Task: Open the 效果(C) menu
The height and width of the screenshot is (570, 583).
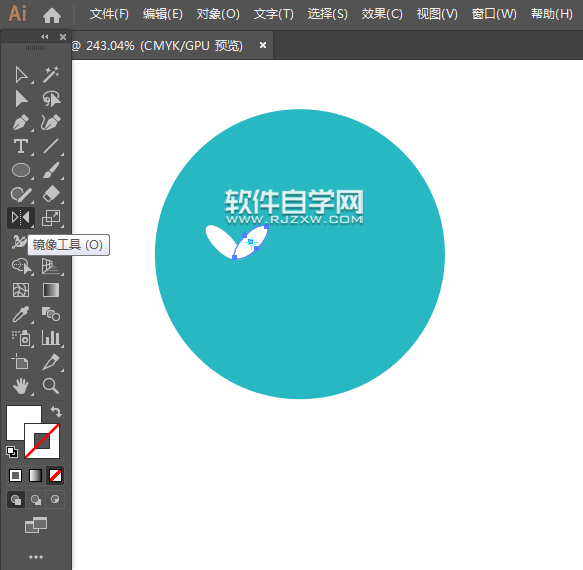Action: pos(382,14)
